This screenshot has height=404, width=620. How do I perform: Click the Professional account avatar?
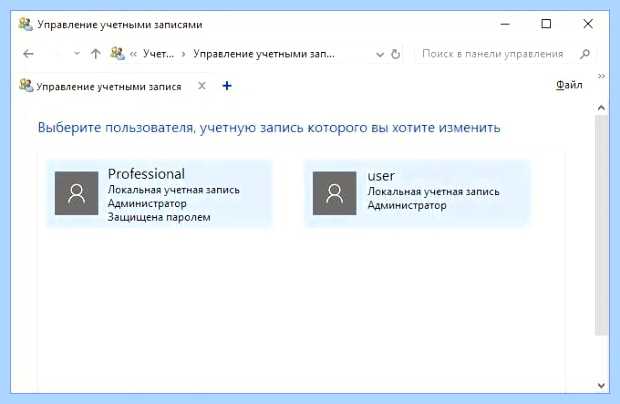(76, 193)
